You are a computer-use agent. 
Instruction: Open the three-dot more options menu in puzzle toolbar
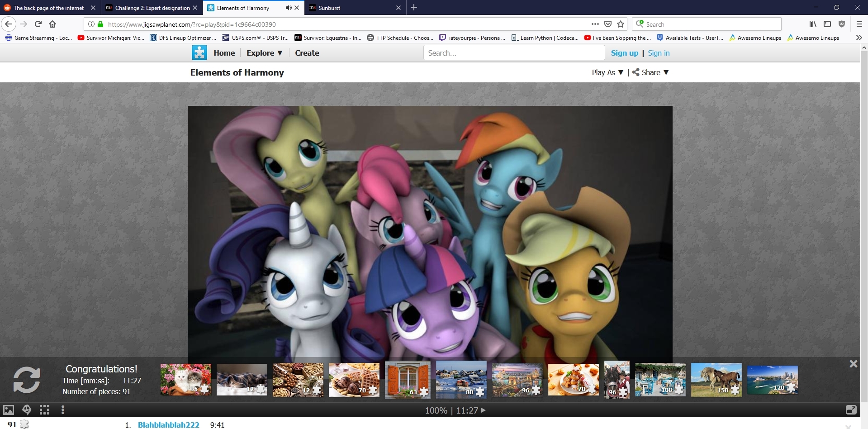63,410
